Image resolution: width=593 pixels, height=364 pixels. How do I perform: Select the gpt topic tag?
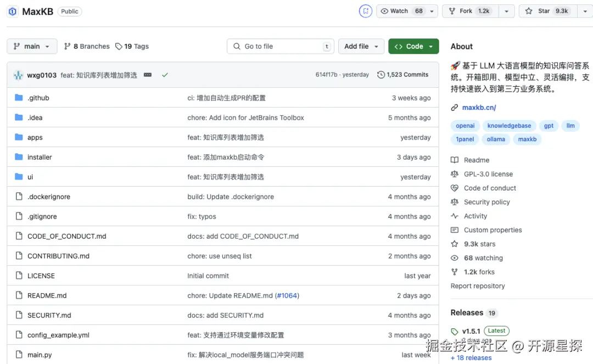point(549,126)
